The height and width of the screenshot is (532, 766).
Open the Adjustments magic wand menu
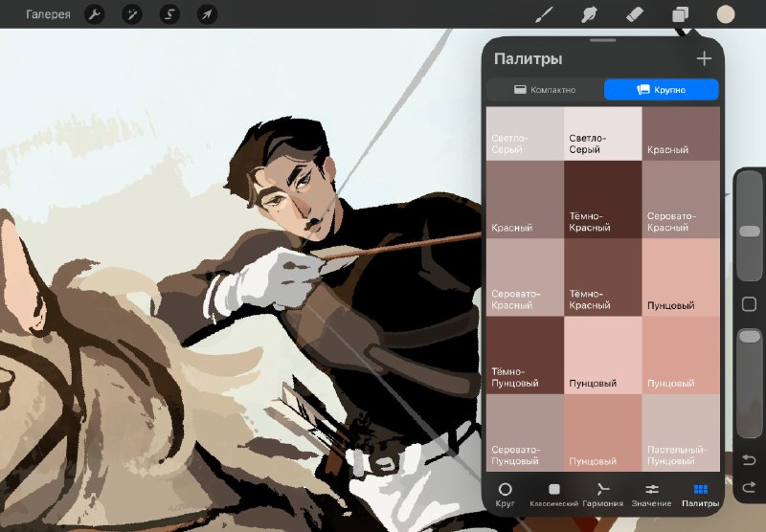pyautogui.click(x=132, y=14)
